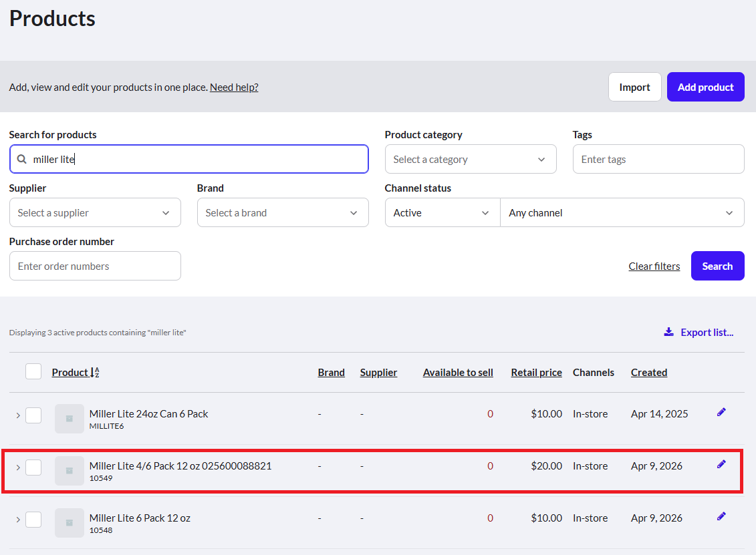Screen dimensions: 756x555
Task: Sort by the Product column header
Action: (x=70, y=373)
